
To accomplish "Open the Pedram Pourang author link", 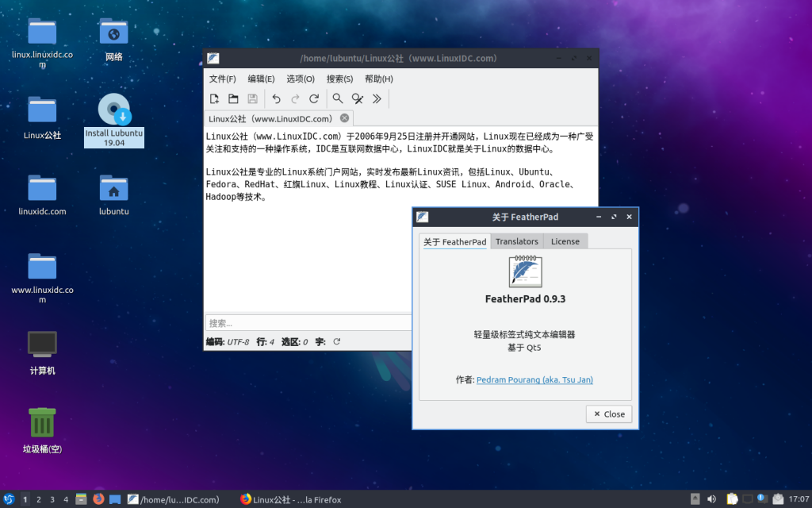I will click(534, 379).
